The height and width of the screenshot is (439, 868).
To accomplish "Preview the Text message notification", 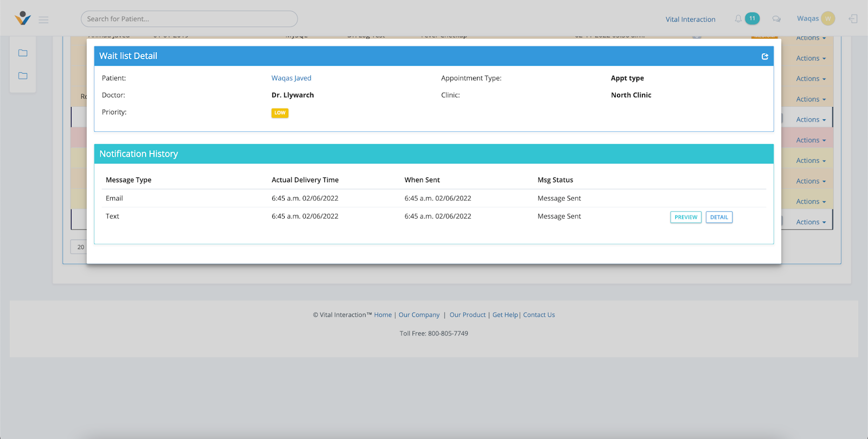I will click(x=686, y=217).
